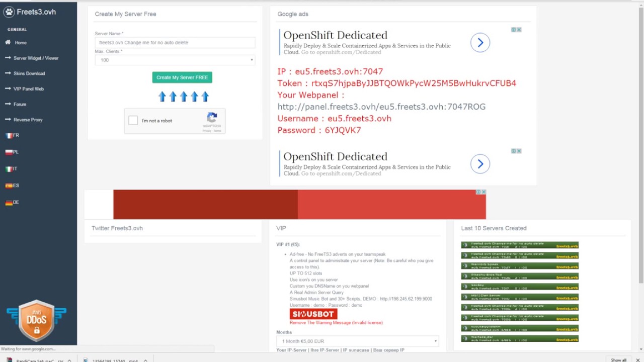
Task: Open VIP Panel Web in sidebar
Action: [x=29, y=89]
